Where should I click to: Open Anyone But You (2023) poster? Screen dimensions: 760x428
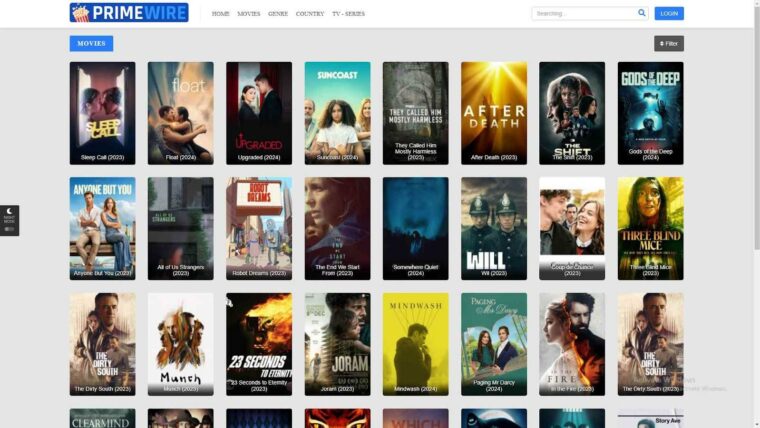coord(102,228)
